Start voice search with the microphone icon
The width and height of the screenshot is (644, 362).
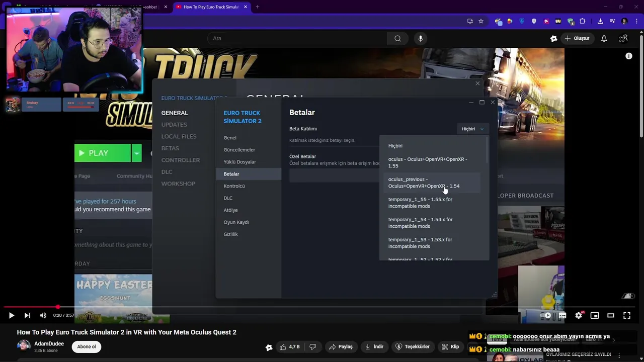click(x=421, y=38)
